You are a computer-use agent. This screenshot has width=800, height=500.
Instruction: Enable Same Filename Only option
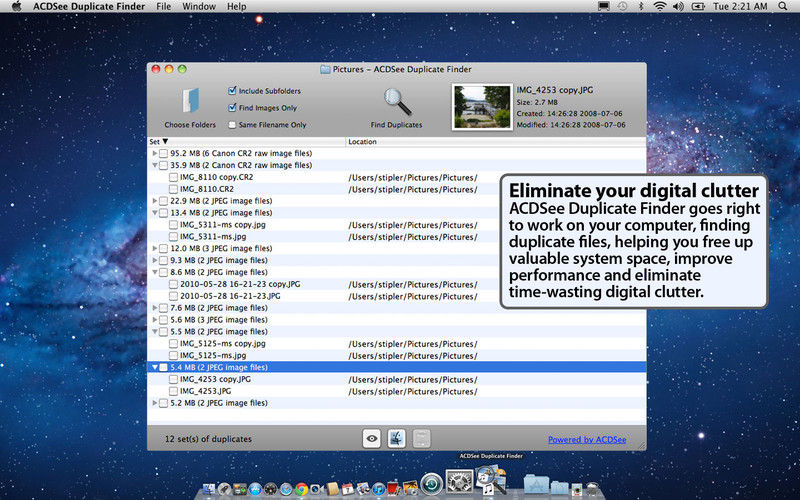[x=232, y=124]
